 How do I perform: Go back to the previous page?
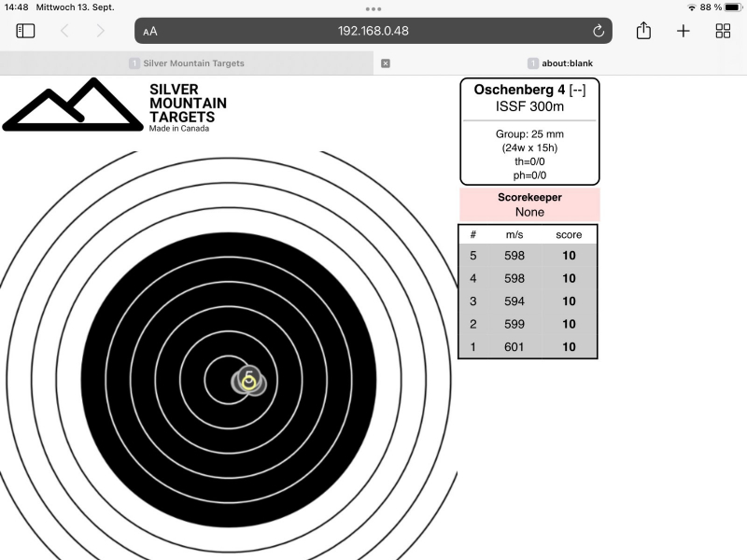coord(64,31)
